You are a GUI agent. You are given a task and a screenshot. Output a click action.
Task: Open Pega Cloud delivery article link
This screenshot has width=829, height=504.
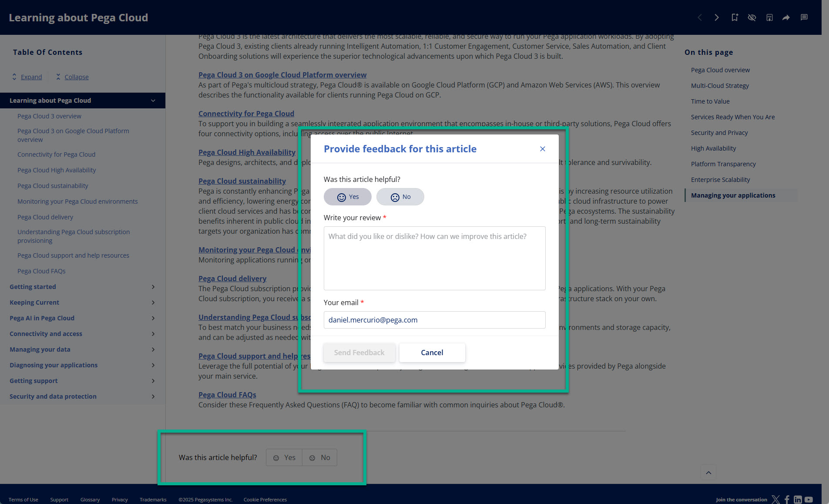[x=232, y=279]
